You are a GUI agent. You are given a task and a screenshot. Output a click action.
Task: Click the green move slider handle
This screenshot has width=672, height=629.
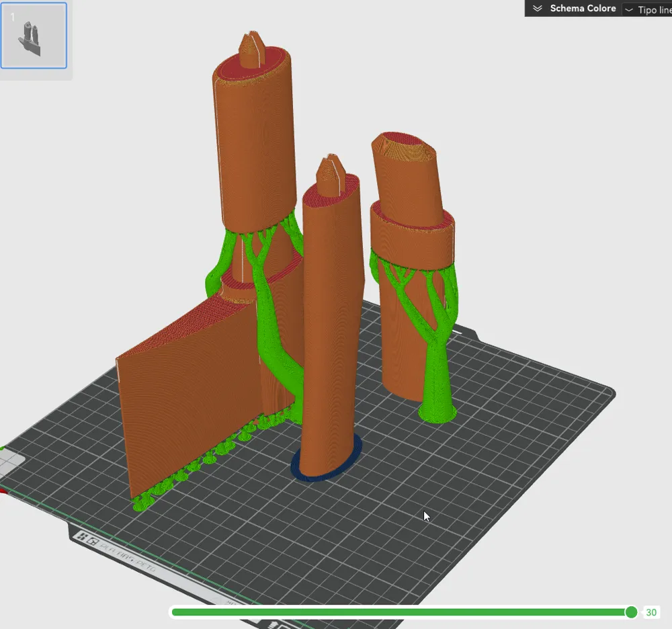point(631,612)
